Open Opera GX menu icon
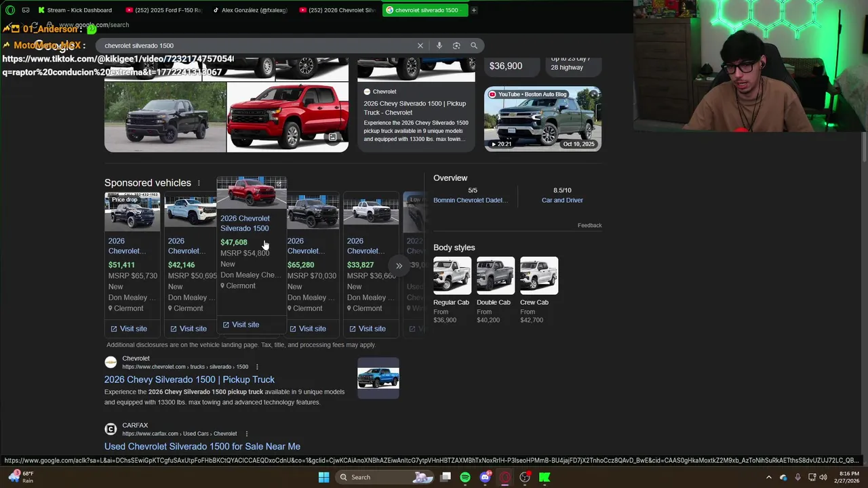Viewport: 868px width, 488px height. (x=10, y=10)
